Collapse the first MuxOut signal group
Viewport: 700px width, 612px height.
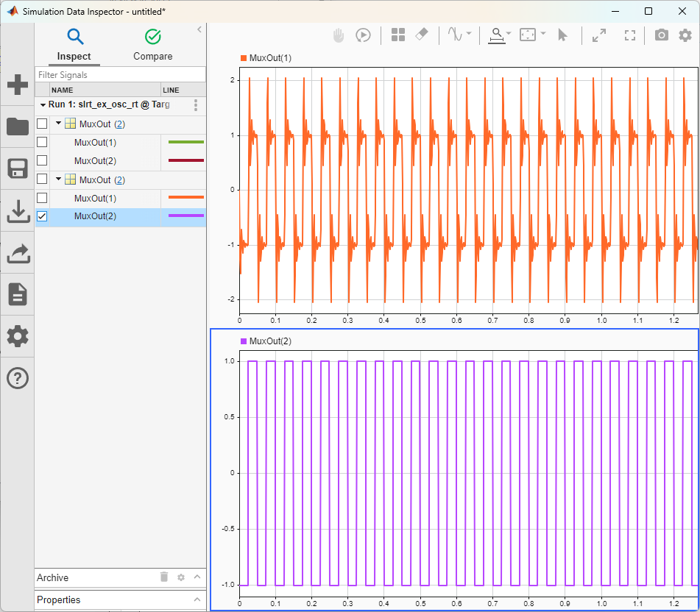[x=57, y=123]
